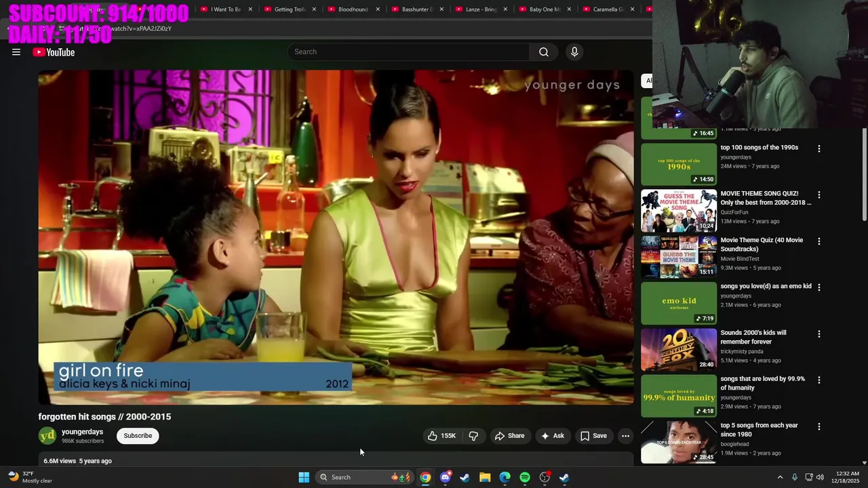Click the search magnifier button
The image size is (868, 488).
coord(544,52)
